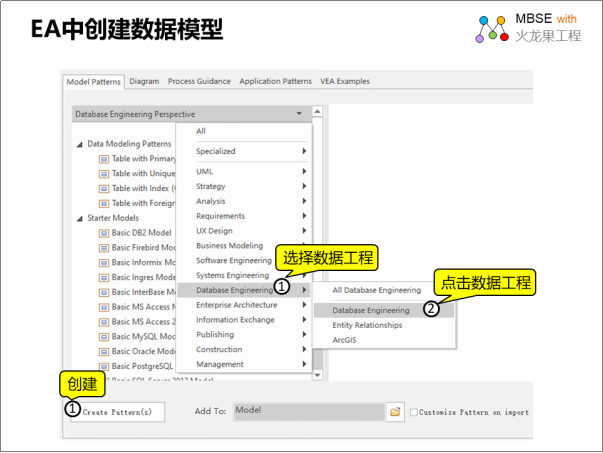The width and height of the screenshot is (603, 453).
Task: Select Basic DB2 Model row
Action: pos(135,233)
